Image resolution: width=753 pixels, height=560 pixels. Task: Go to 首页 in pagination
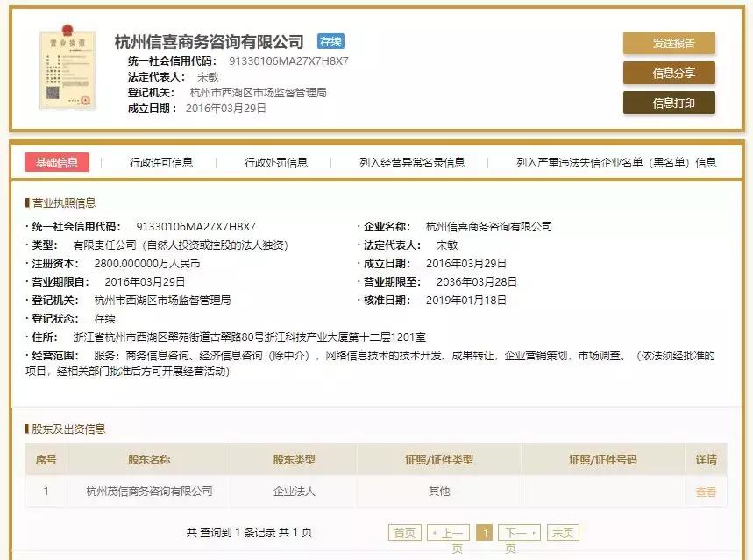tap(407, 531)
